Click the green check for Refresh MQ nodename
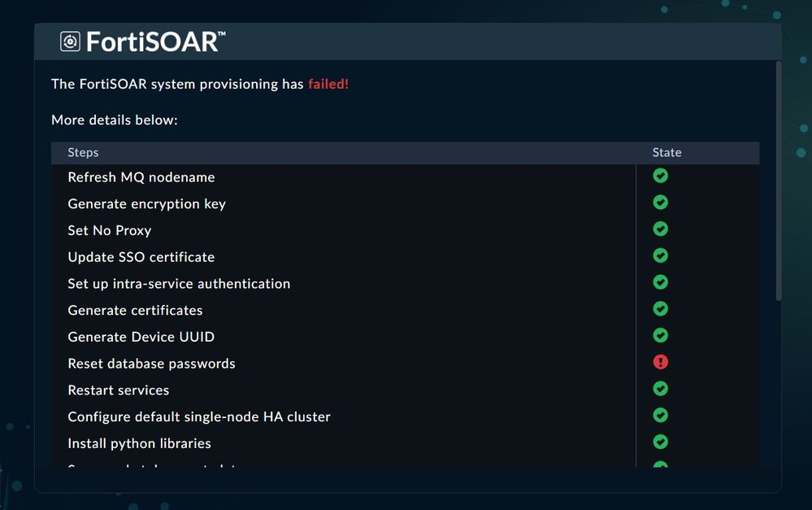Image resolution: width=812 pixels, height=510 pixels. click(x=661, y=176)
